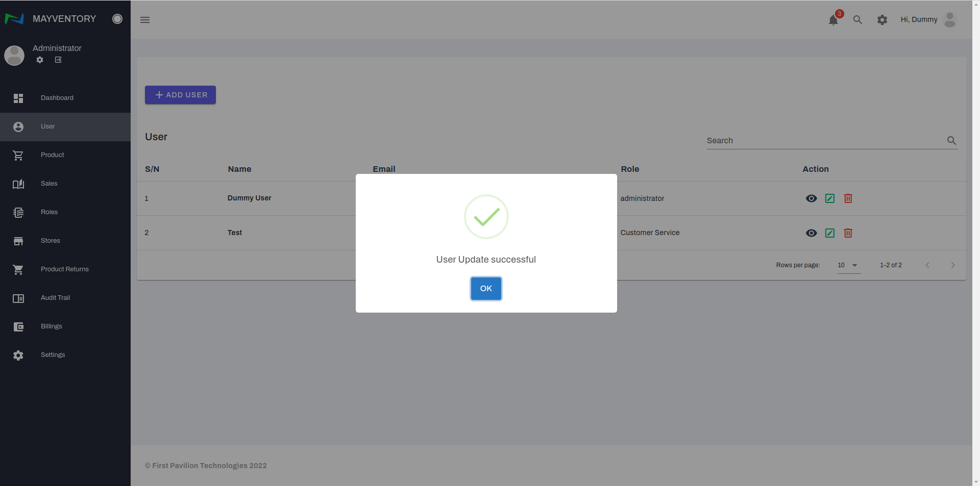
Task: Toggle the sidebar radio button beside MAYVENTORY
Action: (117, 19)
